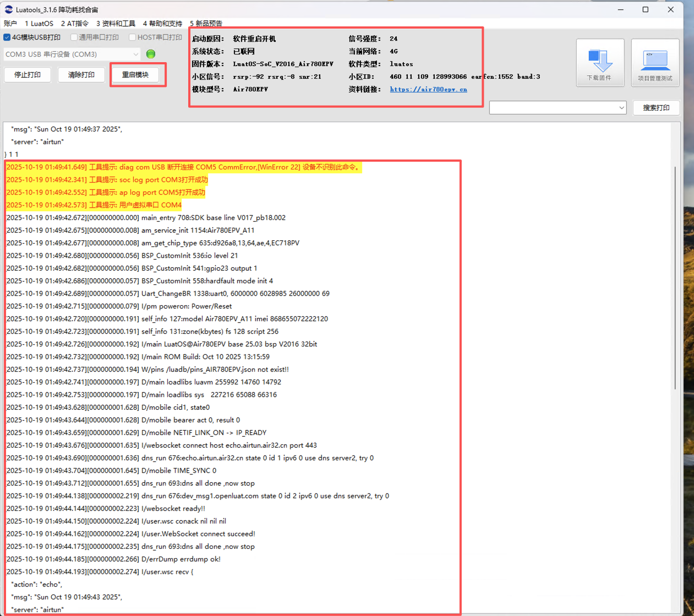Click the 下载固件 download firmware icon
The height and width of the screenshot is (616, 694).
pos(600,63)
